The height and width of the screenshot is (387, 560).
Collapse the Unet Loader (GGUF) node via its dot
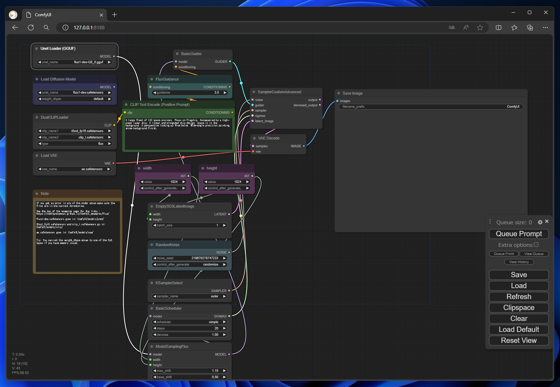[36, 49]
